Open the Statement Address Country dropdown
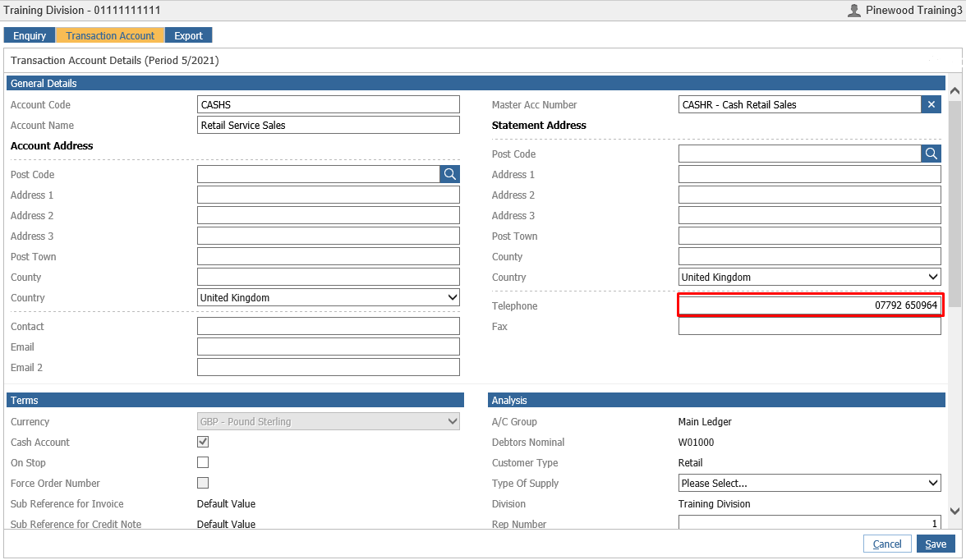The height and width of the screenshot is (560, 966). coord(810,278)
